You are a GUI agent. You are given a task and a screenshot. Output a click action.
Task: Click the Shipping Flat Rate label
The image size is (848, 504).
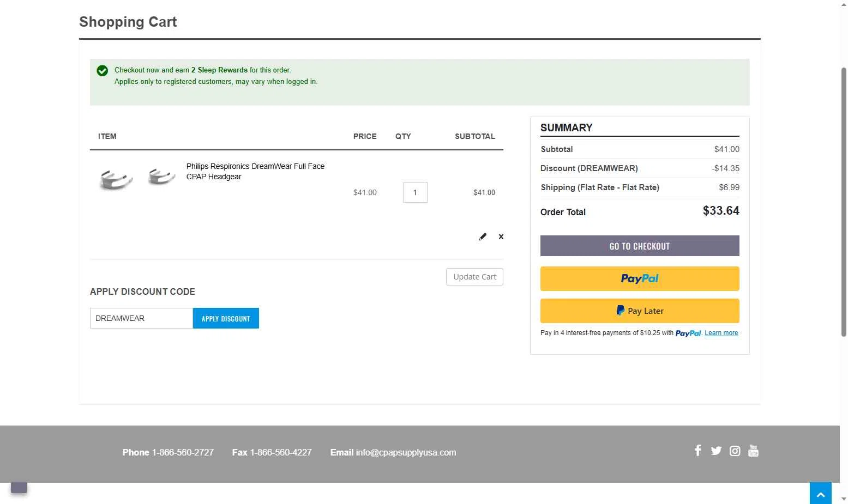[600, 187]
